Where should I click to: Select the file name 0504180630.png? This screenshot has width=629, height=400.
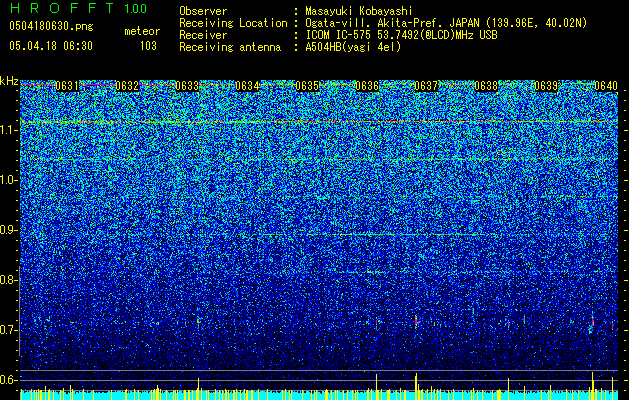[51, 27]
